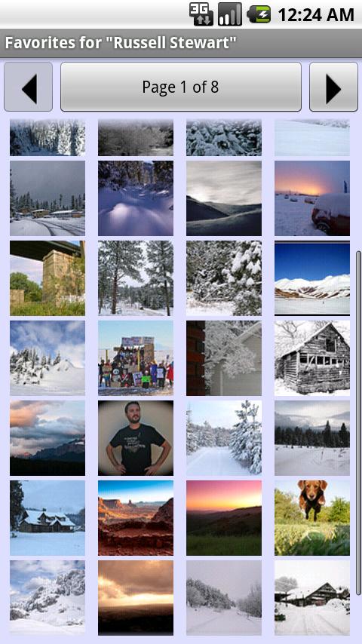Screen dimensions: 362x644
Task: Tap the battery charging icon
Action: coord(259,14)
